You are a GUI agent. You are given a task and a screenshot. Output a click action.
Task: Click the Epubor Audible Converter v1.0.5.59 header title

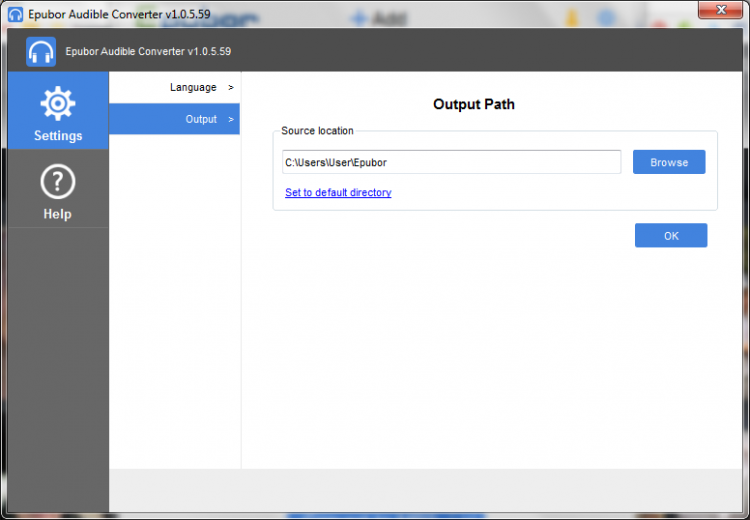148,51
